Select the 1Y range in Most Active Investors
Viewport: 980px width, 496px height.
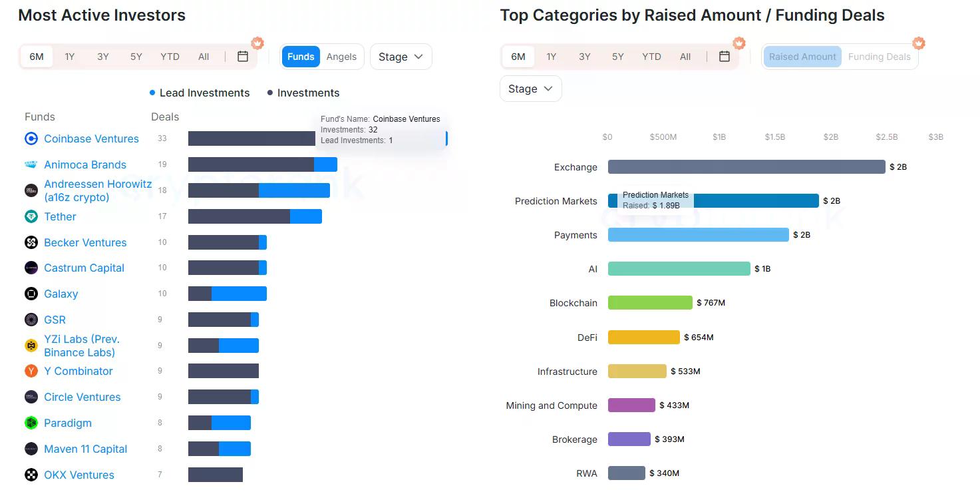(x=70, y=57)
